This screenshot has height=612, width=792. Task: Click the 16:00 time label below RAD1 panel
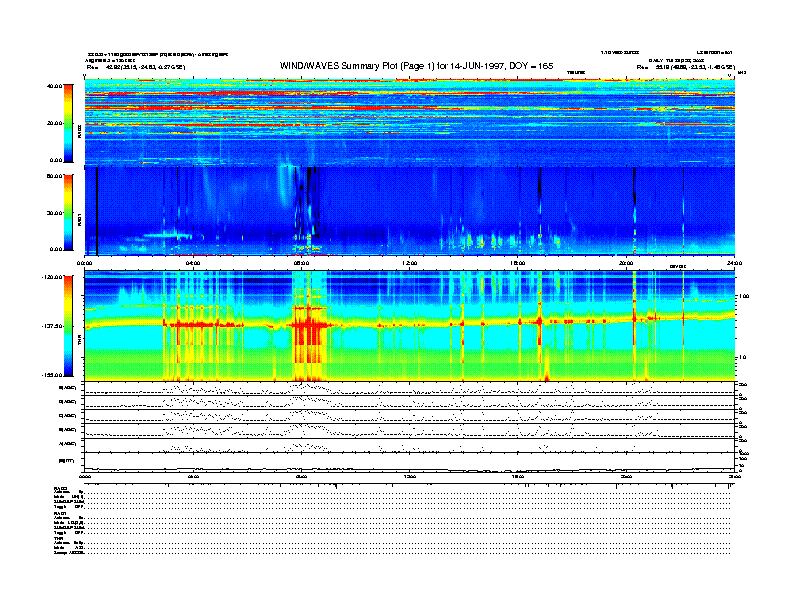click(x=518, y=263)
